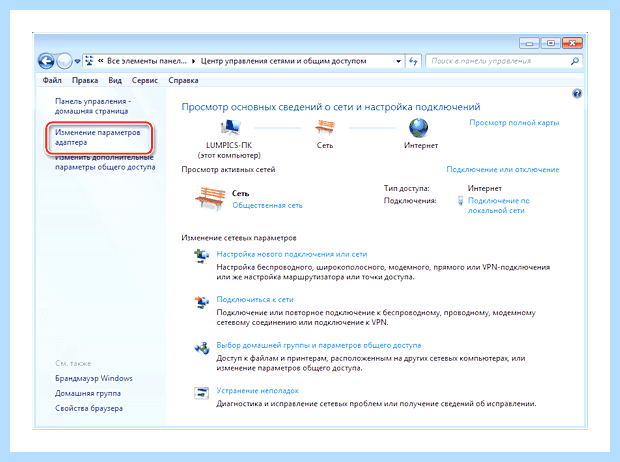Open Подключение или отключение link

point(503,169)
